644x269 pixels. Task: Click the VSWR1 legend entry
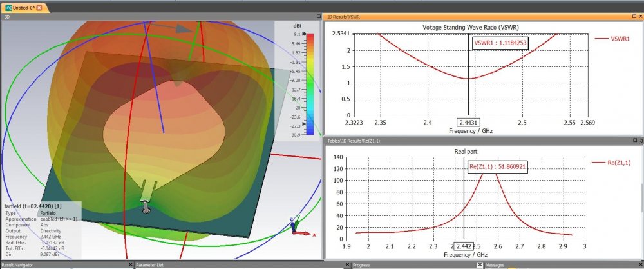click(612, 39)
